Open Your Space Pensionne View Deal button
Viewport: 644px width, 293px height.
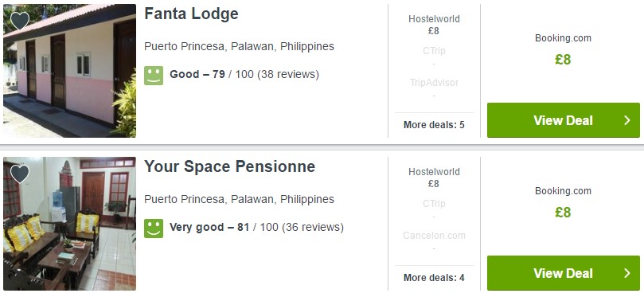[x=563, y=273]
